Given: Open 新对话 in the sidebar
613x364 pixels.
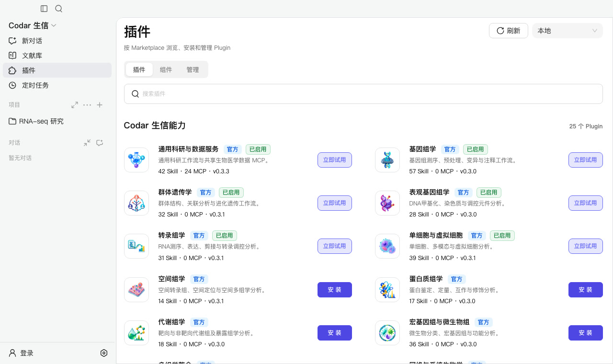Looking at the screenshot, I should tap(57, 41).
